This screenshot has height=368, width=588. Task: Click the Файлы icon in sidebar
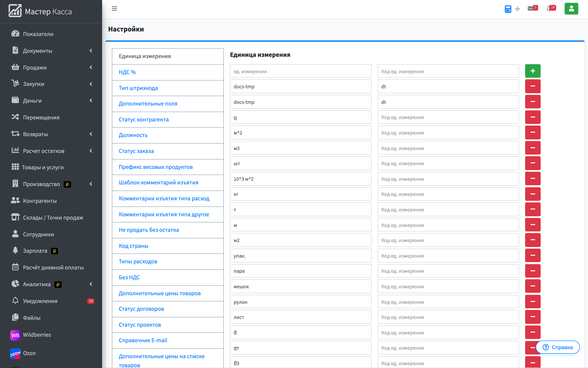coord(15,317)
